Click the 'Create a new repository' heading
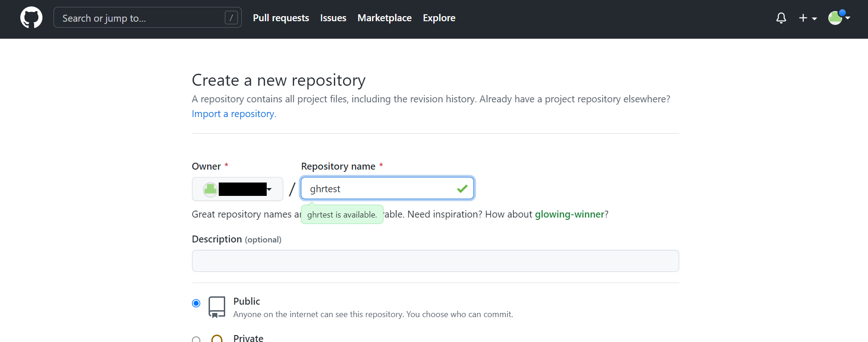 pyautogui.click(x=279, y=80)
